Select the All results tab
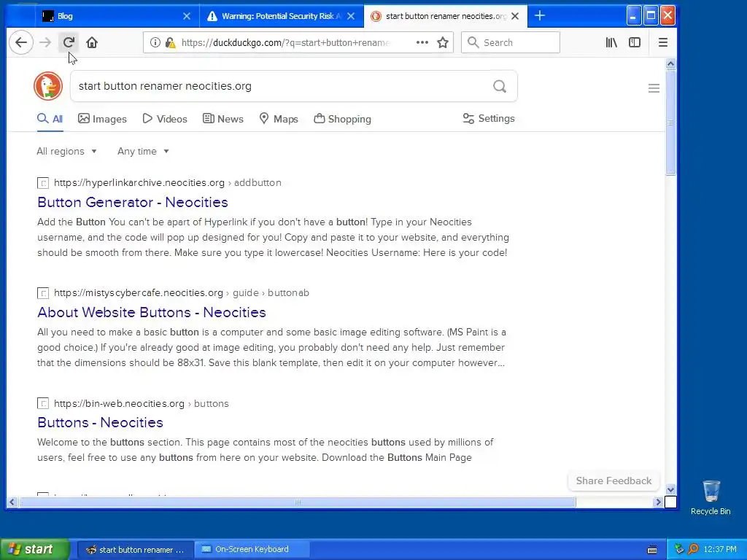 coord(50,119)
